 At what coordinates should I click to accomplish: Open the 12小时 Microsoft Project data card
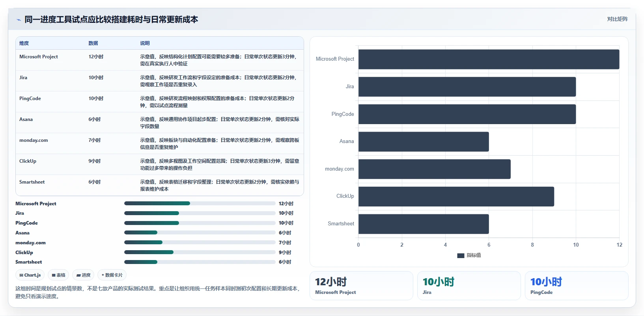361,286
